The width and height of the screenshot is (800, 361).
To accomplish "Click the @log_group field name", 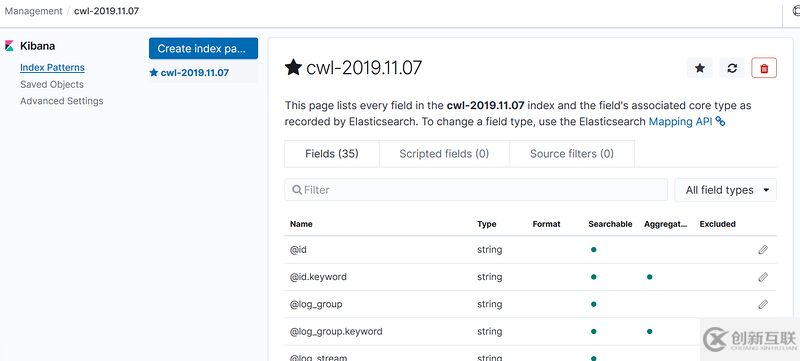I will click(316, 304).
